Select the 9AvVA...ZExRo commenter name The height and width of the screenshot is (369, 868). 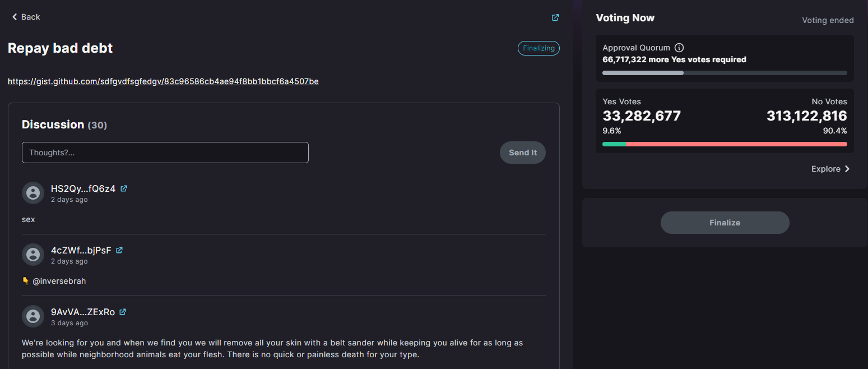pos(82,312)
